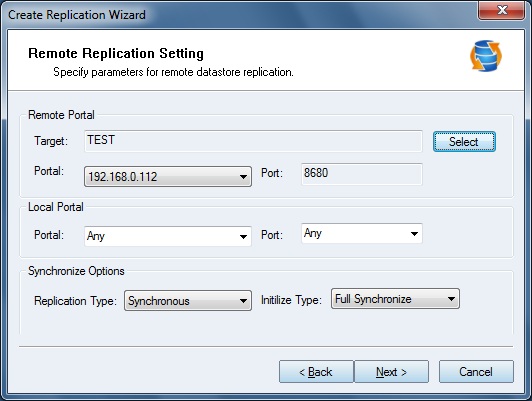Viewport: 532px width, 401px height.
Task: Expand the Local Portal dropdown set to Any
Action: 168,236
